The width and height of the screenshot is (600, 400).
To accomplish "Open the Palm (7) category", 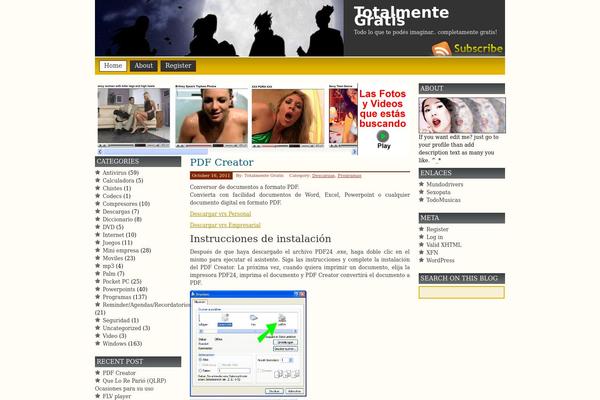I will click(x=113, y=274).
